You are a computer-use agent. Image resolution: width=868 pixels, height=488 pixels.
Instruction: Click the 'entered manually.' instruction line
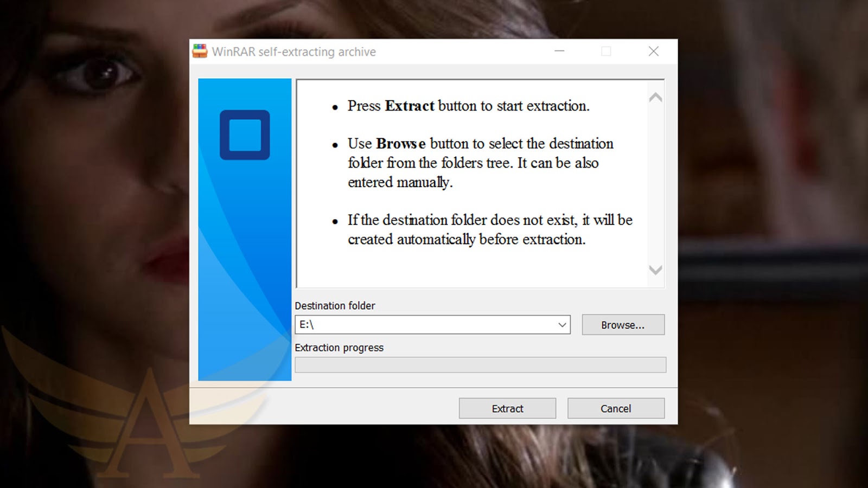[x=400, y=182]
